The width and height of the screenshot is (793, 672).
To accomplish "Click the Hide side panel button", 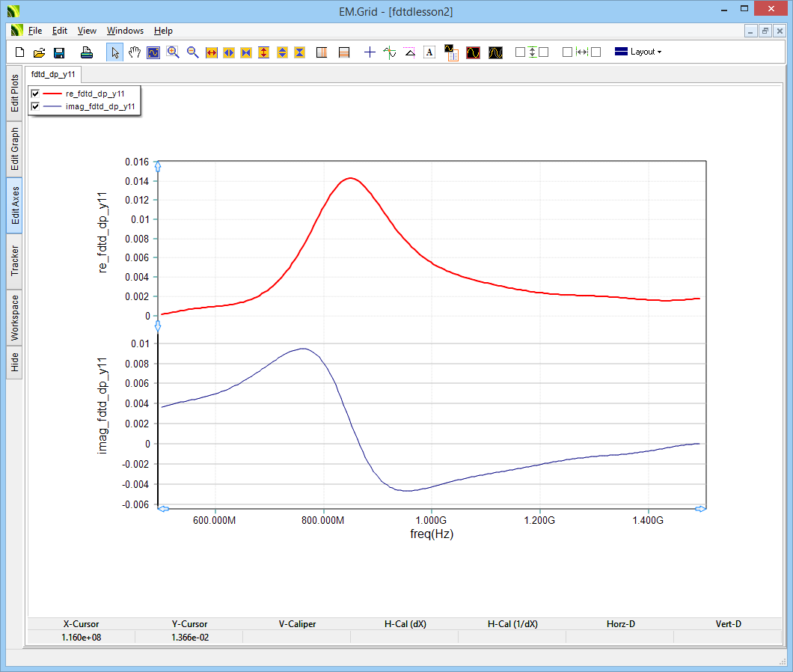I will pos(15,362).
